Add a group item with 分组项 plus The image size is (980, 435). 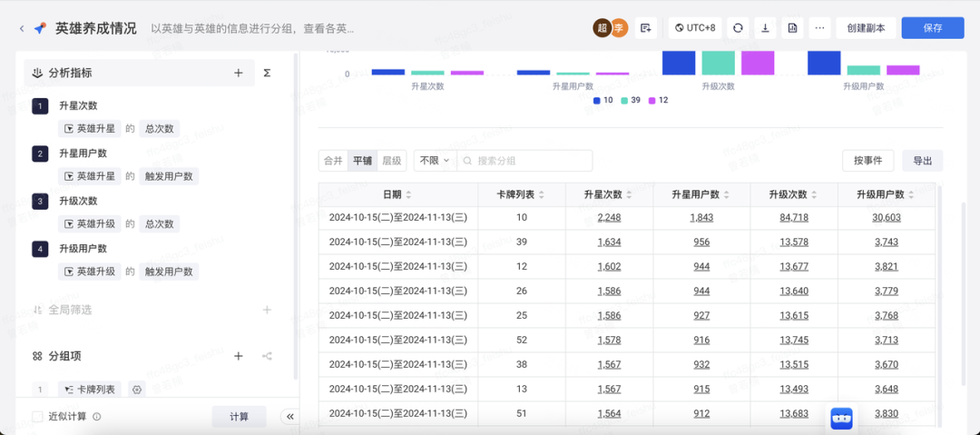tap(238, 356)
